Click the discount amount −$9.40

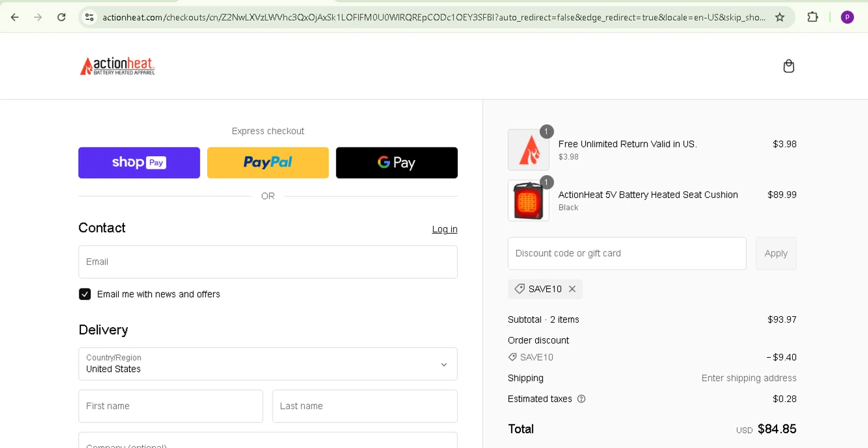(x=781, y=357)
